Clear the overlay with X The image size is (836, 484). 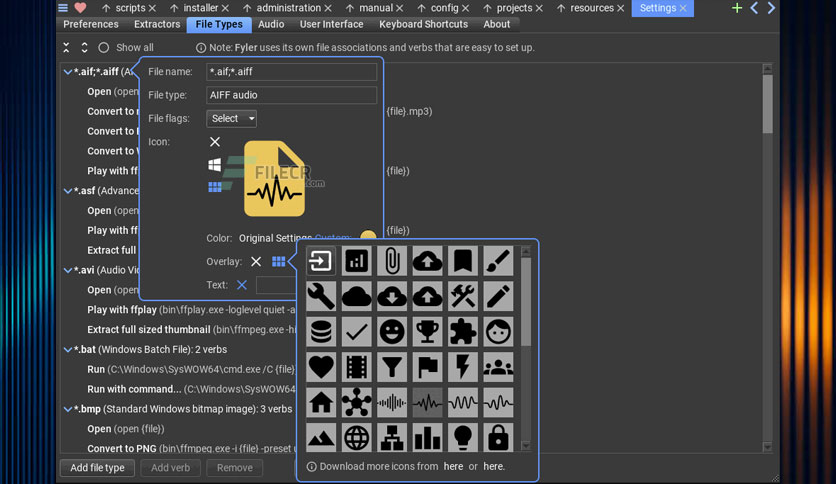[x=256, y=261]
